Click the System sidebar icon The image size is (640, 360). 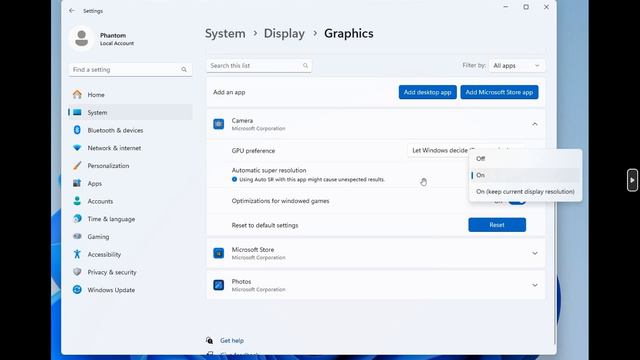point(77,112)
